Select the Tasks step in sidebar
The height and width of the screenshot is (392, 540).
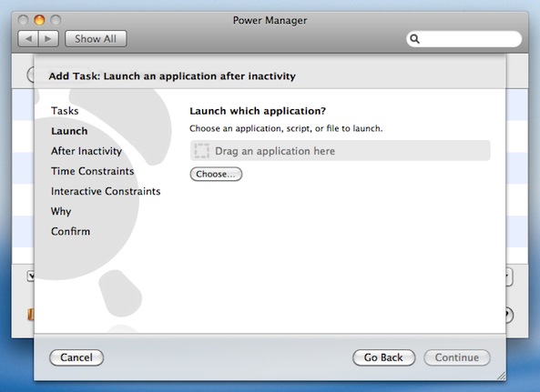(x=65, y=111)
